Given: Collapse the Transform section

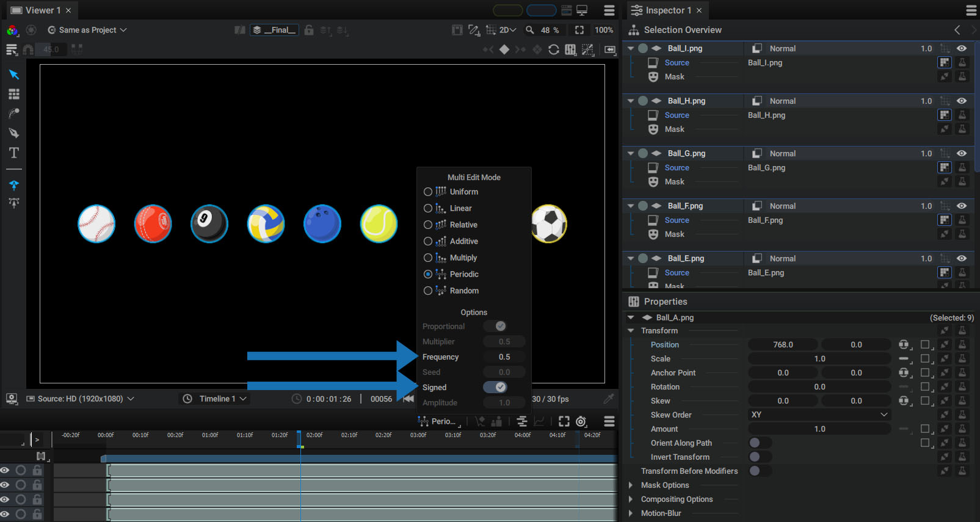Looking at the screenshot, I should (631, 330).
